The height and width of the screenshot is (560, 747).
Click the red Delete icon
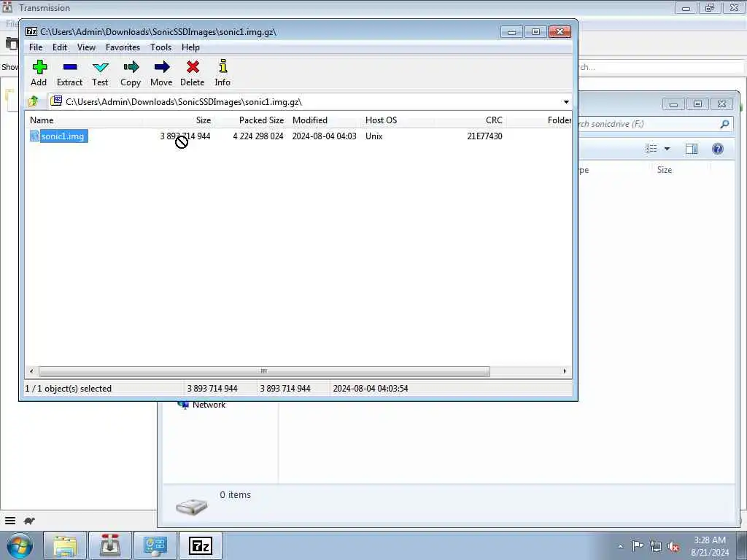coord(193,67)
